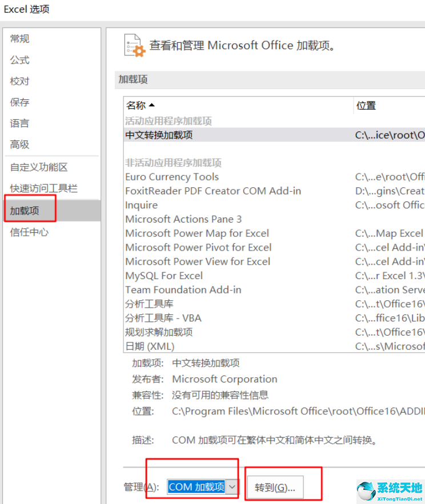Image resolution: width=425 pixels, height=504 pixels.
Task: Select the 日期 (XML) add-in row
Action: tap(274, 346)
